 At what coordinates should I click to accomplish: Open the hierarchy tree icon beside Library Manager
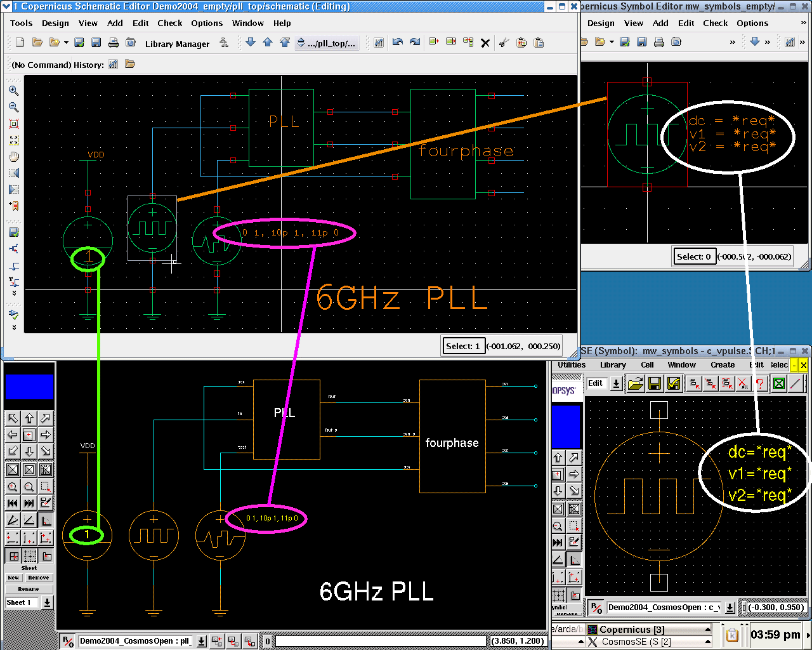pos(224,43)
